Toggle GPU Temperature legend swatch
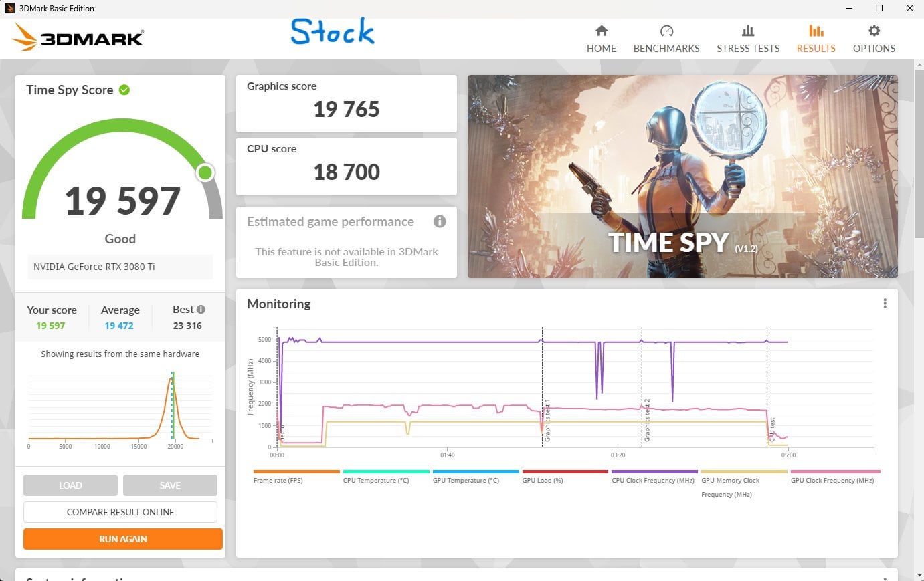This screenshot has height=581, width=924. [x=476, y=471]
